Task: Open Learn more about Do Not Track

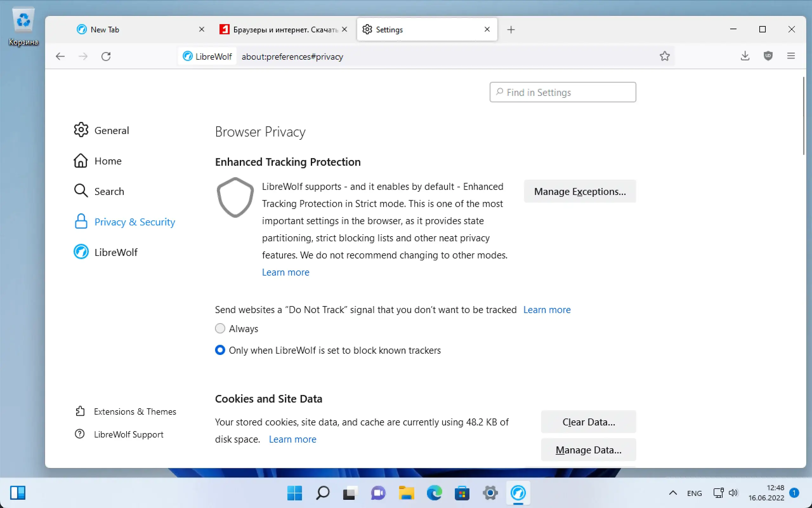Action: 547,310
